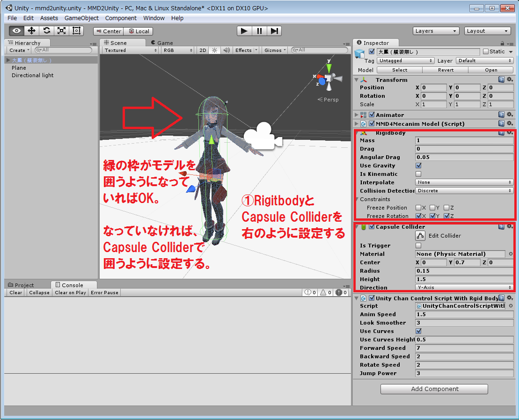Open the Component menu
The image size is (519, 420).
tap(121, 18)
